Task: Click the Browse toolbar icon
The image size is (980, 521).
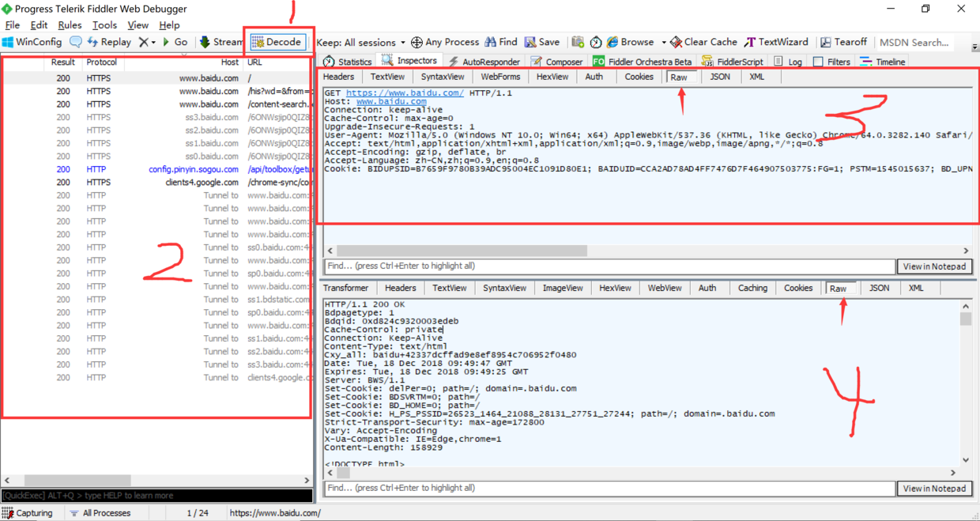Action: (630, 42)
